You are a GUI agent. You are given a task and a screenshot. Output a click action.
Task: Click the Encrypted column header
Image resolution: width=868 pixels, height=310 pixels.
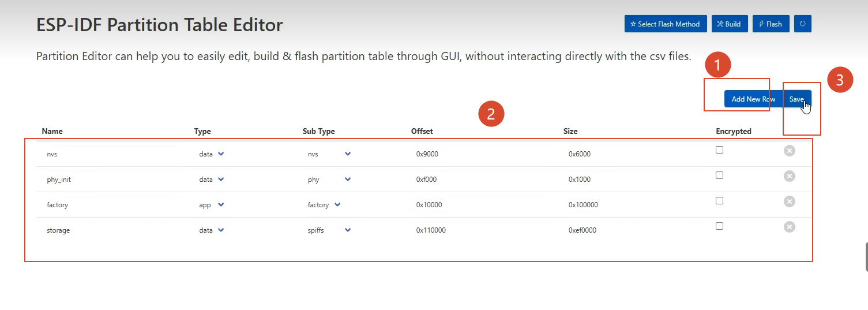point(734,131)
